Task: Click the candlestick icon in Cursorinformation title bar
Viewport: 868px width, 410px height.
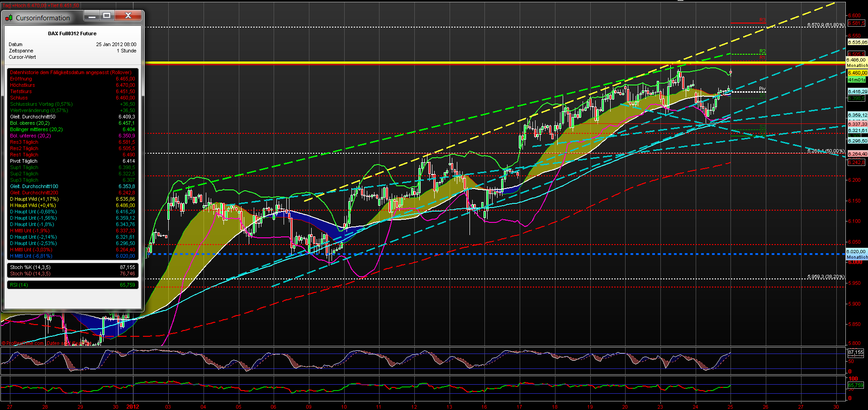Action: coord(8,18)
